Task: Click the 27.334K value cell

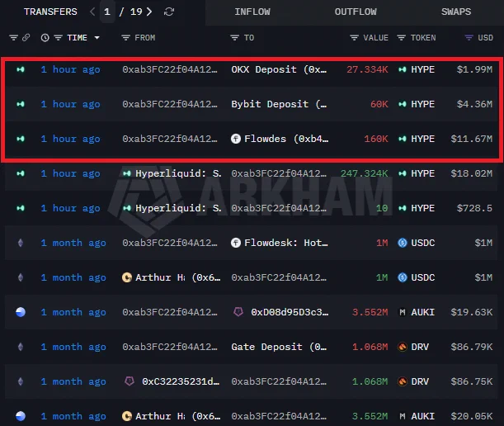Action: point(367,69)
